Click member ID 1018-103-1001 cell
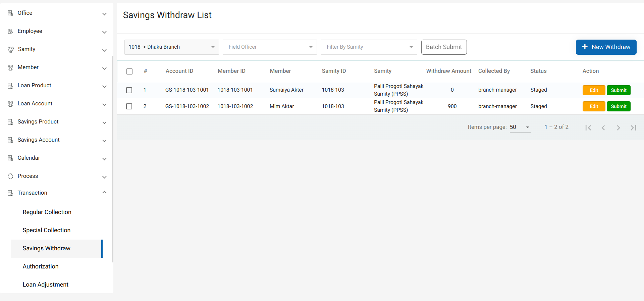 click(x=235, y=90)
